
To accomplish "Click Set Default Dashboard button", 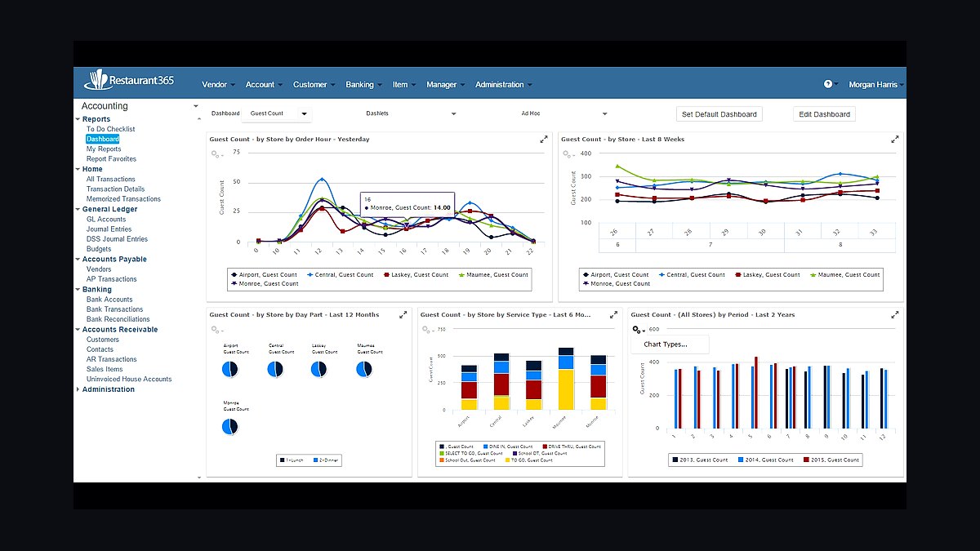I will coord(719,114).
